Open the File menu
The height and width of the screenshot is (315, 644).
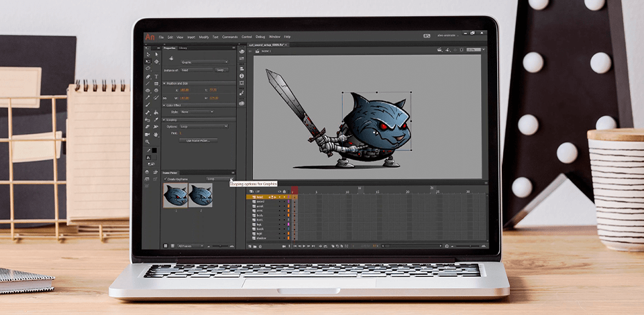point(161,37)
